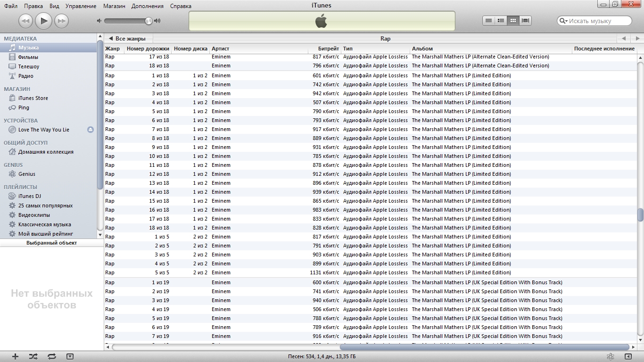Switch to the song list view
The image size is (644, 362).
tap(488, 21)
